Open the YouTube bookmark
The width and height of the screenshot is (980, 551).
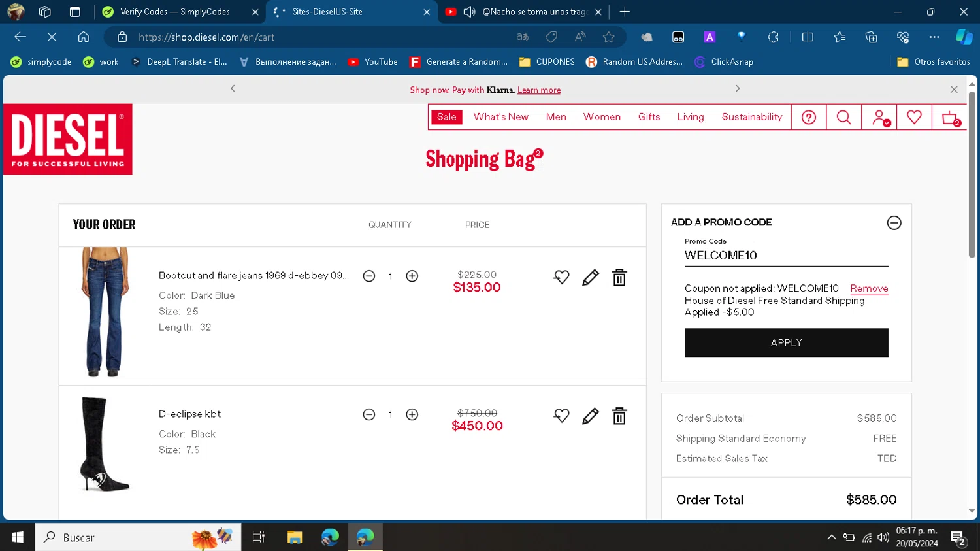[373, 62]
